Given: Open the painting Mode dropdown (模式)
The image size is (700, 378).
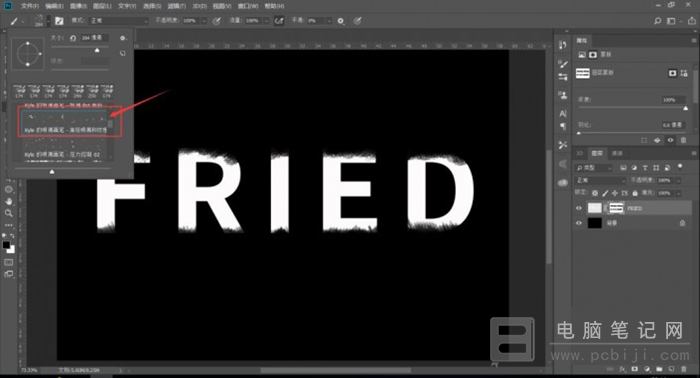Looking at the screenshot, I should click(x=119, y=21).
